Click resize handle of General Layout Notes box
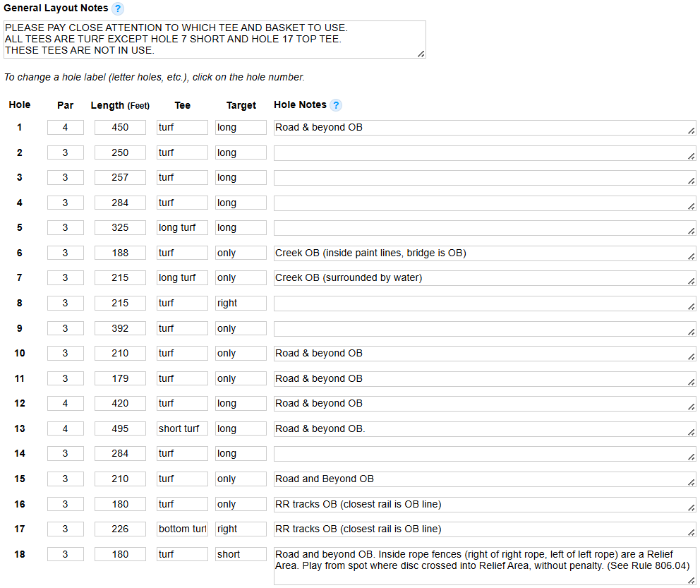Image resolution: width=700 pixels, height=588 pixels. coord(421,54)
